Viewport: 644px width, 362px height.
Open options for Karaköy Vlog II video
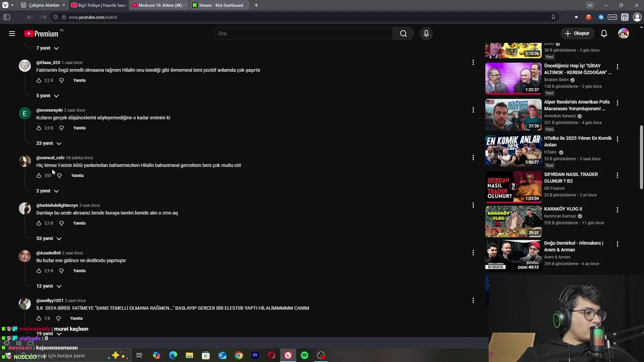coord(617,211)
